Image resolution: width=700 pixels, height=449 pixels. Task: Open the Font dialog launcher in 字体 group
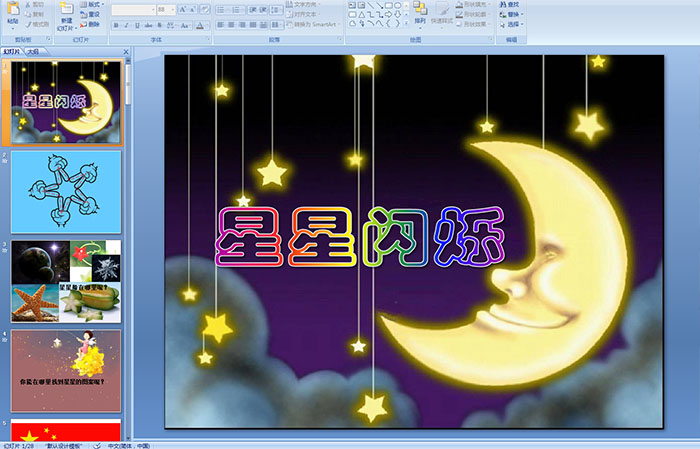[x=208, y=39]
